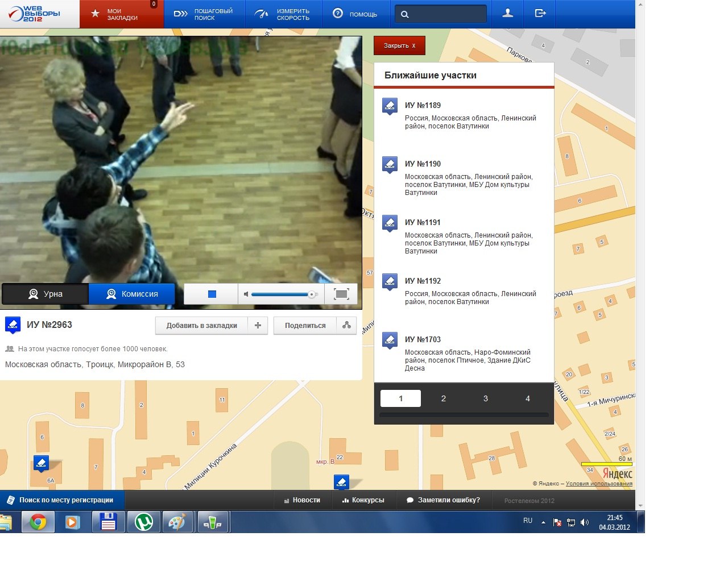Enter fullscreen video mode
This screenshot has width=728, height=582.
click(341, 294)
